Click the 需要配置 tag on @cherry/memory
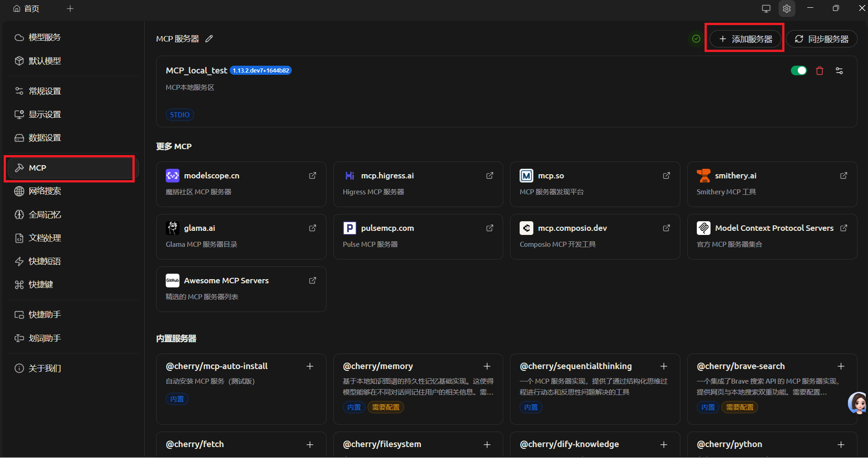The image size is (868, 458). [x=385, y=407]
